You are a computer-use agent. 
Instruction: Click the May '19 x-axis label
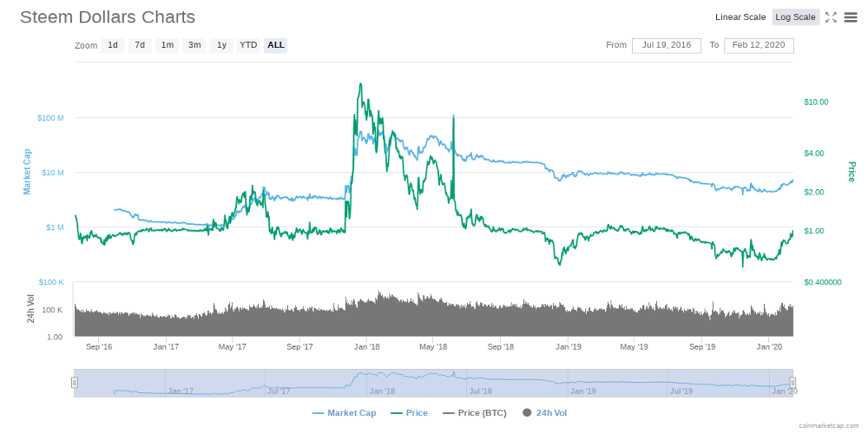[635, 347]
